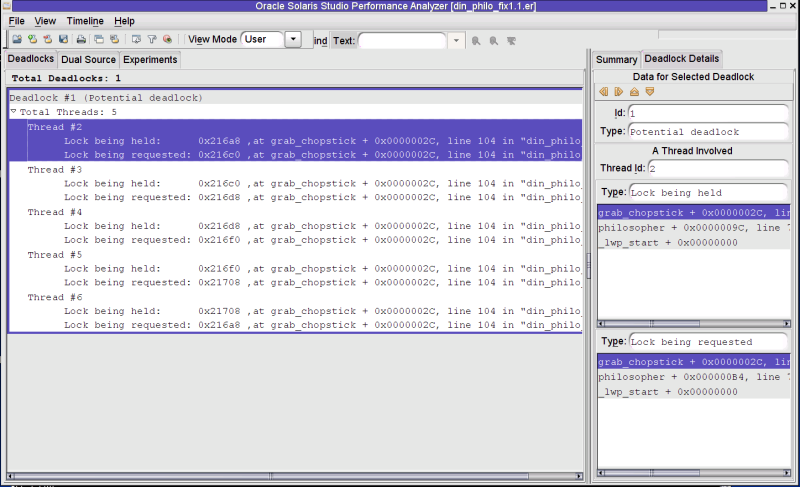Click the up-triangle thread navigation icon
This screenshot has height=487, width=800.
634,92
